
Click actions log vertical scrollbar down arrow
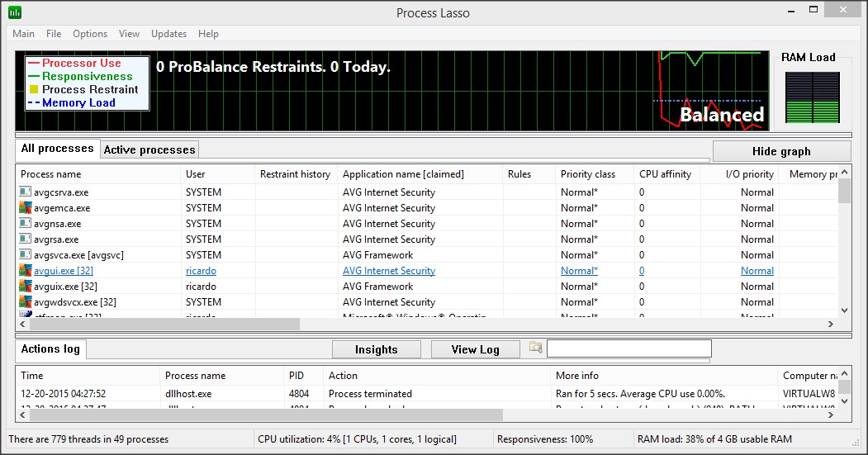tap(844, 401)
